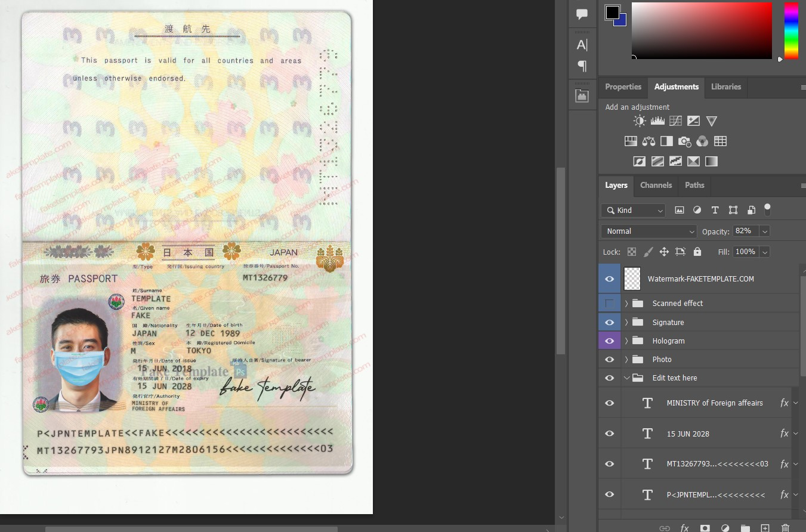Open the Properties tab
The height and width of the screenshot is (532, 806).
(623, 87)
